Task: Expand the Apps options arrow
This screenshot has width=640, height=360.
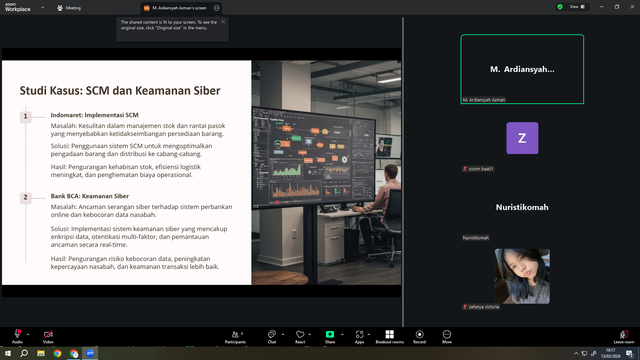Action: (369, 334)
